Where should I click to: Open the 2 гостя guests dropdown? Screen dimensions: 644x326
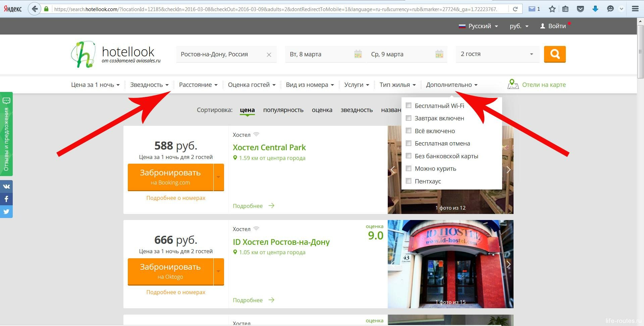coord(497,54)
